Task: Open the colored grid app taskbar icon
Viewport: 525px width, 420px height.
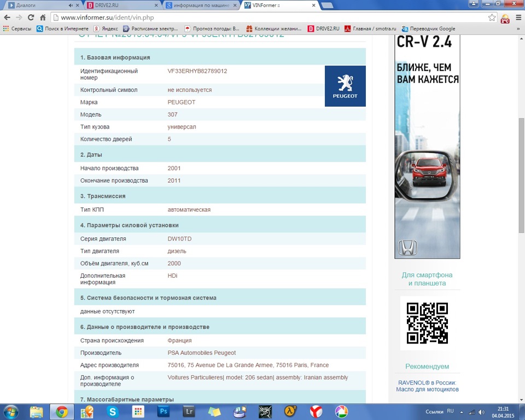Action: tap(138, 412)
